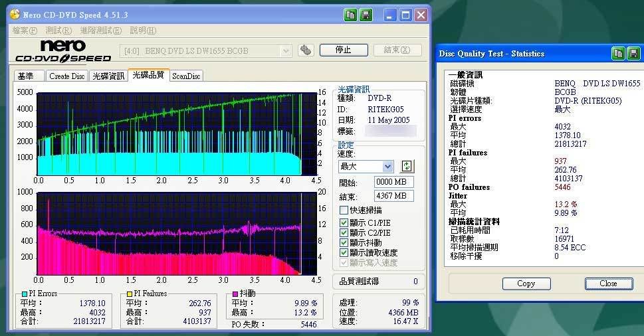Click save icon in Statistics window title bar
Screen dimensions: 644x336
[x=634, y=53]
